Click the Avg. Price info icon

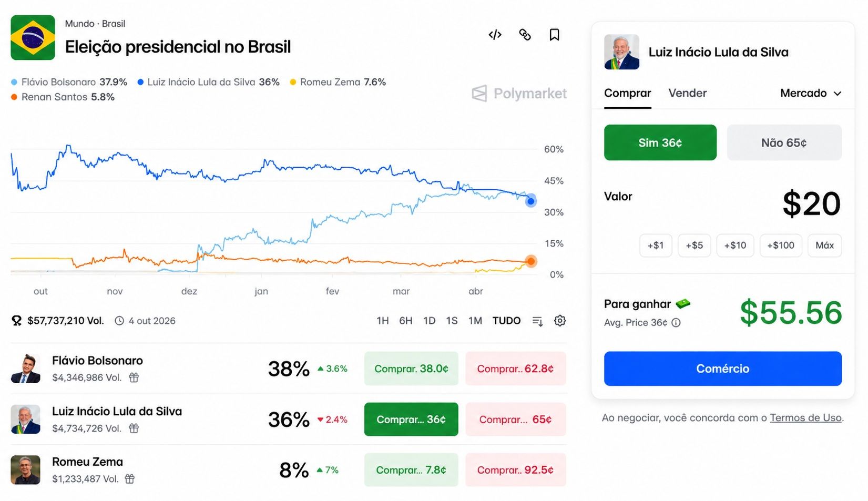pyautogui.click(x=676, y=323)
